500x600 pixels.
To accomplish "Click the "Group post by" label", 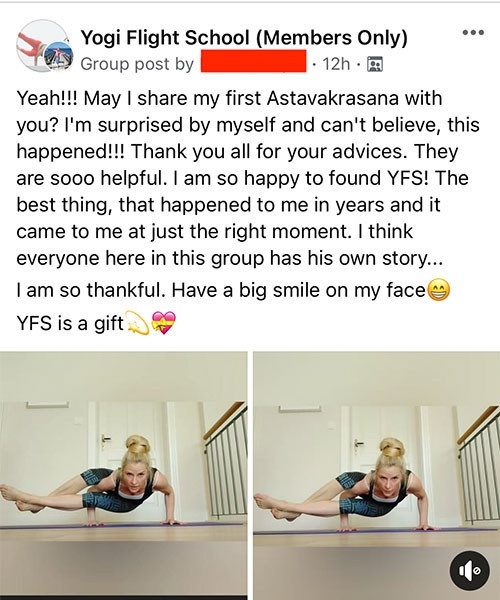I will click(x=137, y=64).
